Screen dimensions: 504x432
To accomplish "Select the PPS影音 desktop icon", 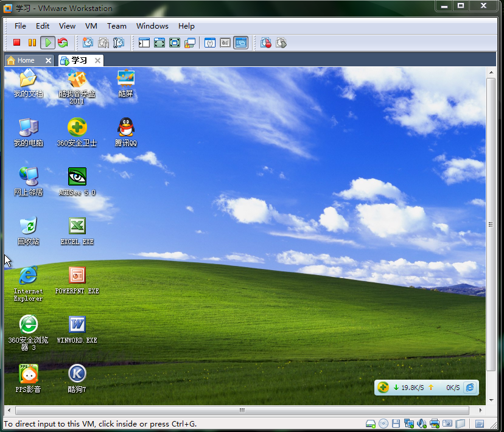I will point(28,378).
